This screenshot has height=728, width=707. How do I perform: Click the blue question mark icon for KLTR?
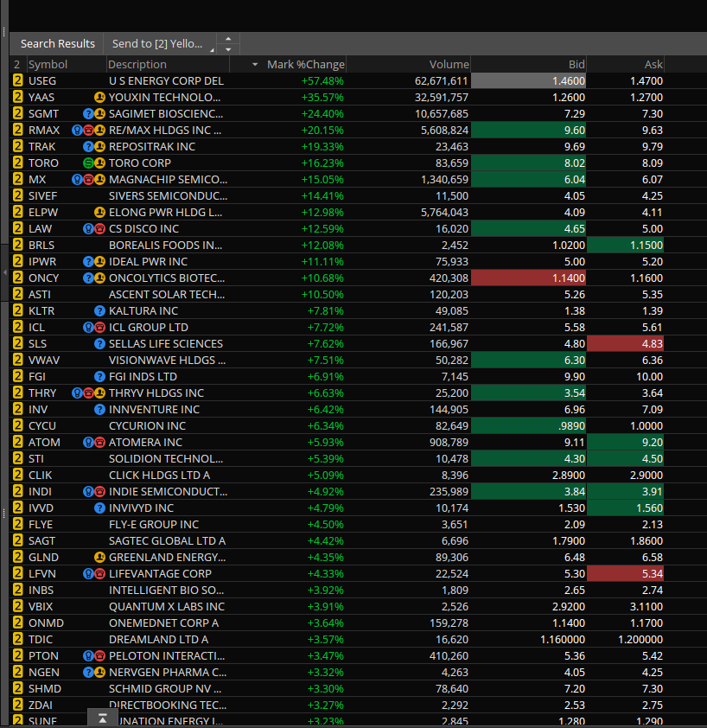click(99, 311)
